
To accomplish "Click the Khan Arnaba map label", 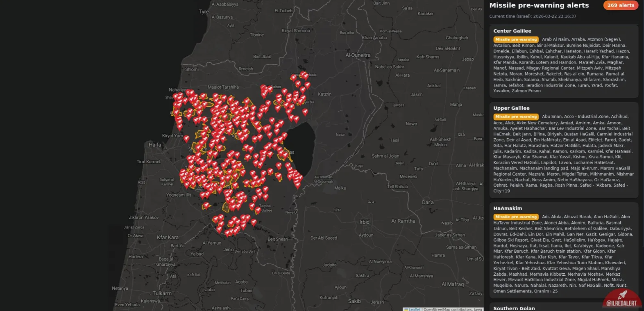I will (374, 38).
